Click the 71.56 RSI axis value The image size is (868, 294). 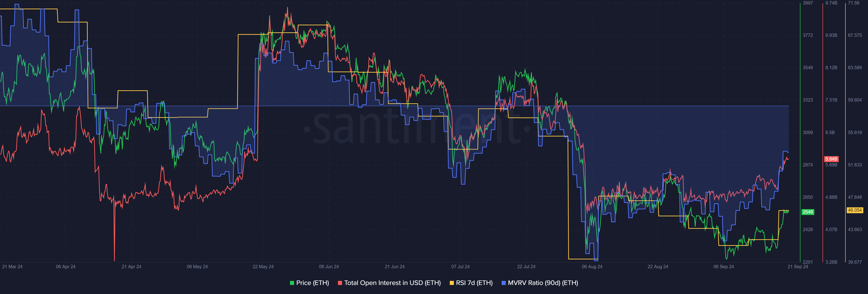(x=854, y=3)
